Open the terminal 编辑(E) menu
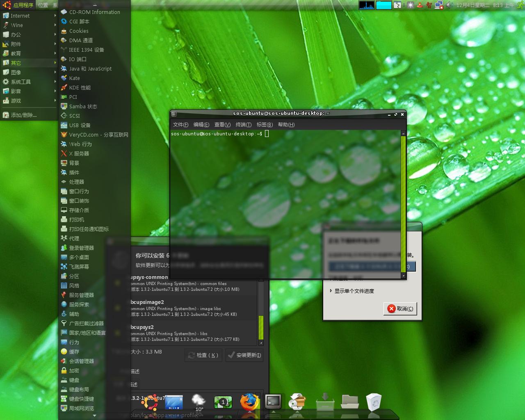This screenshot has height=420, width=525. point(201,125)
